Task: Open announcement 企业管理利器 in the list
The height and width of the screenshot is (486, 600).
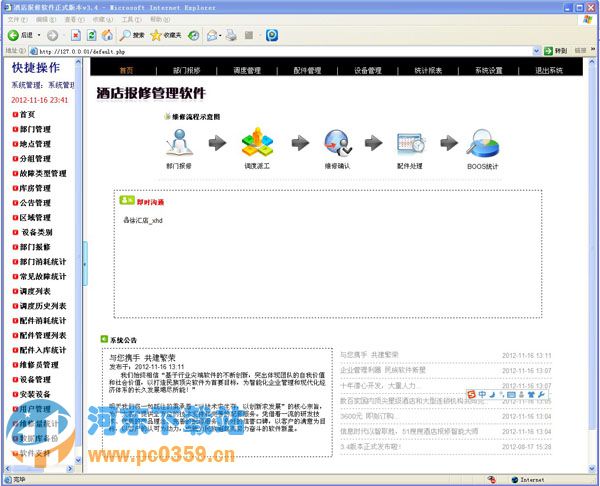Action: 383,370
